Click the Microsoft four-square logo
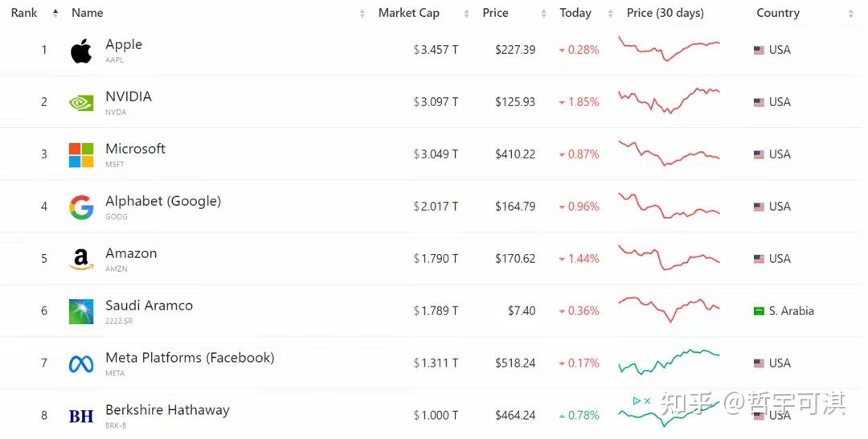Viewport: 868px width, 439px height. [x=81, y=155]
